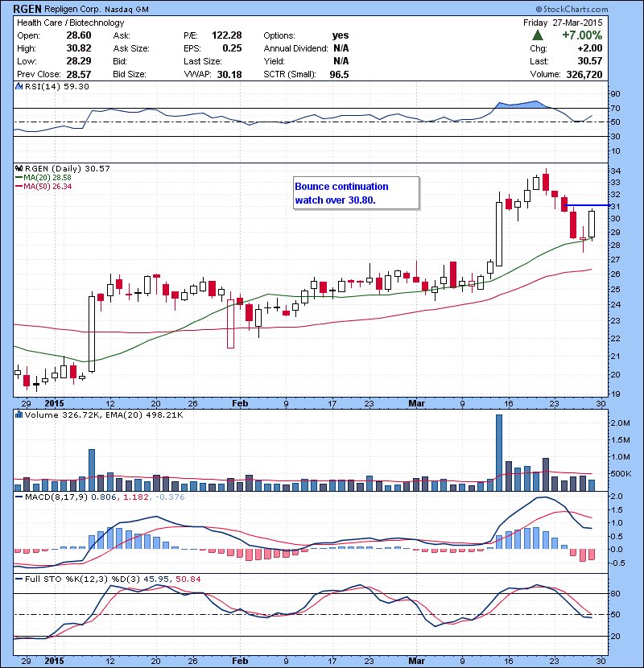Click the Options value 'yes'
This screenshot has height=668, width=644.
coord(341,35)
